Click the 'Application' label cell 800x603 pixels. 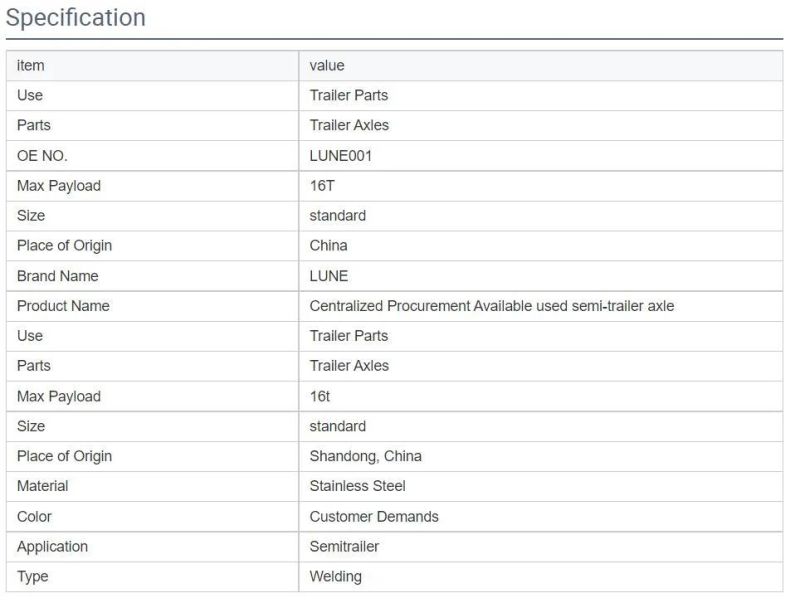click(x=152, y=546)
